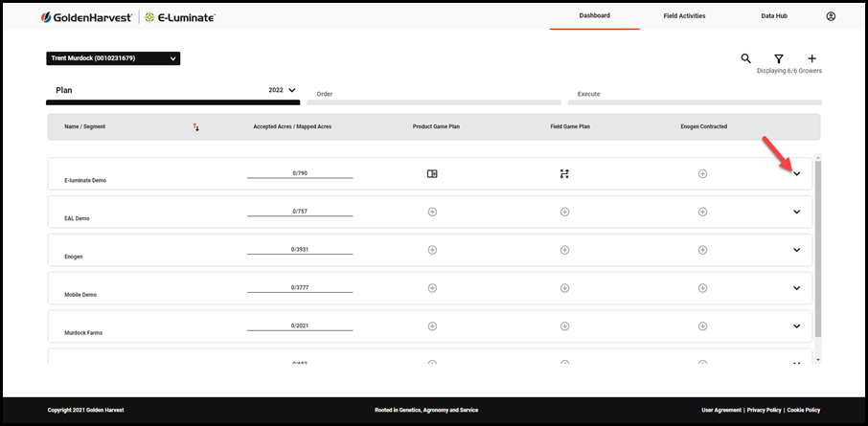Open the 2022 year dropdown
The height and width of the screenshot is (426, 868).
coord(283,90)
